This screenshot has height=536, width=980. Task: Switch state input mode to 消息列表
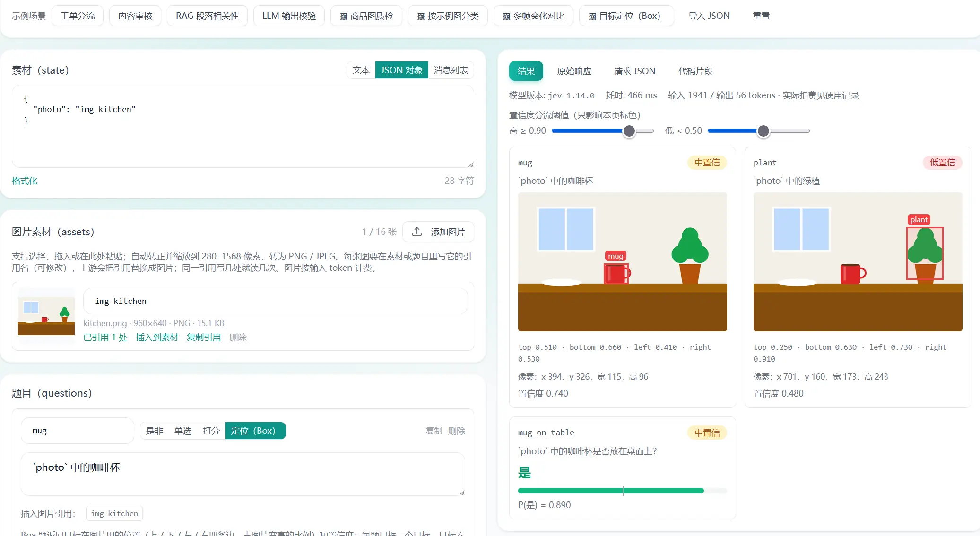coord(451,70)
